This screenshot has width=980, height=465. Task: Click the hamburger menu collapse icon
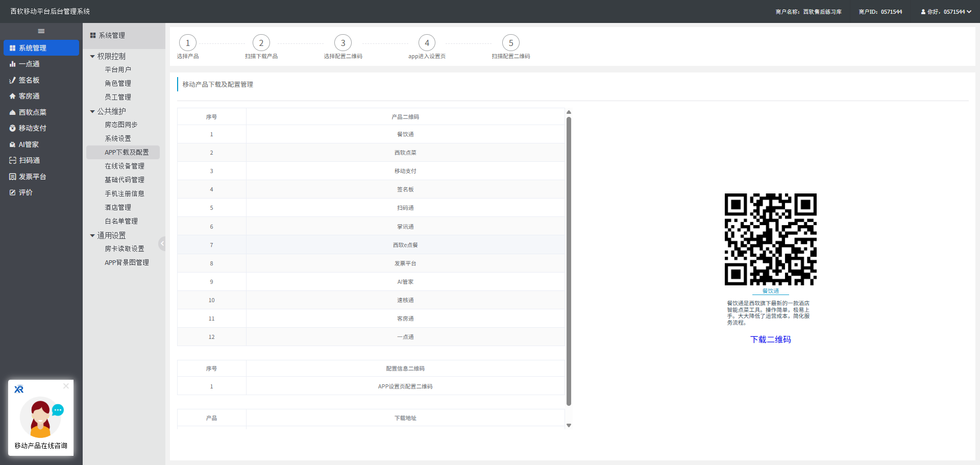click(41, 31)
